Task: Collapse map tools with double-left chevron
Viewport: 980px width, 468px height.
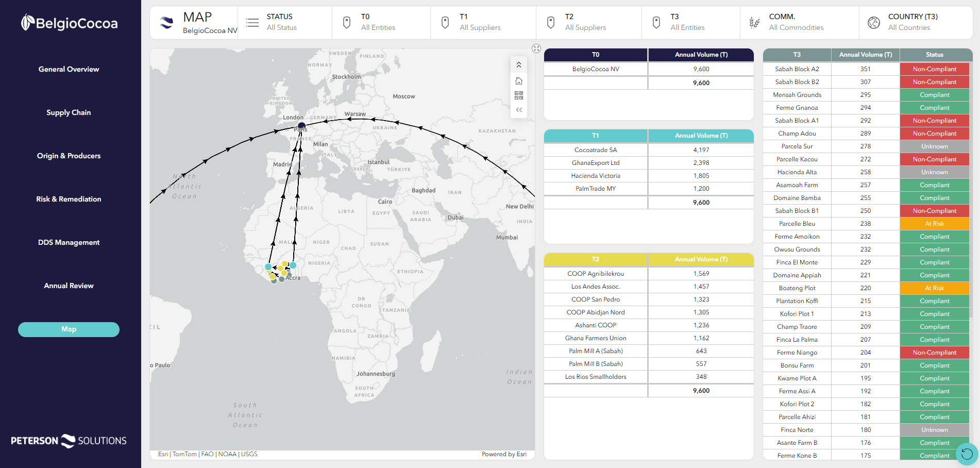Action: pos(519,110)
